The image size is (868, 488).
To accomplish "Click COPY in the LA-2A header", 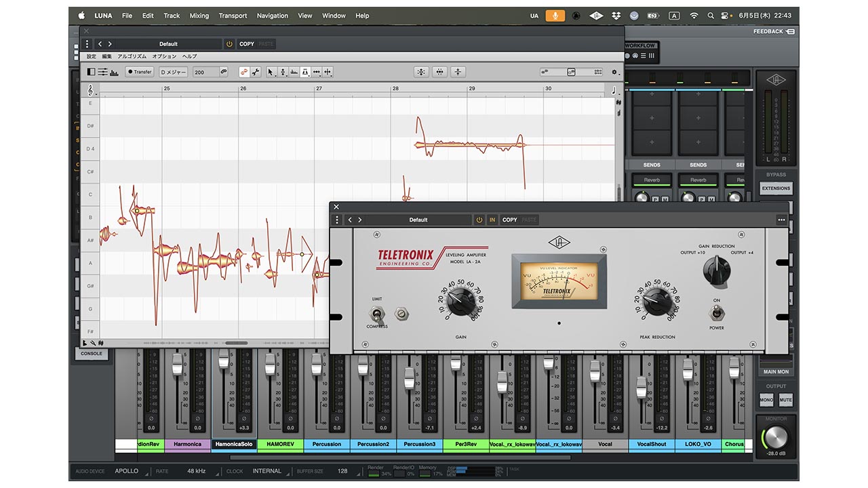I will pos(510,220).
